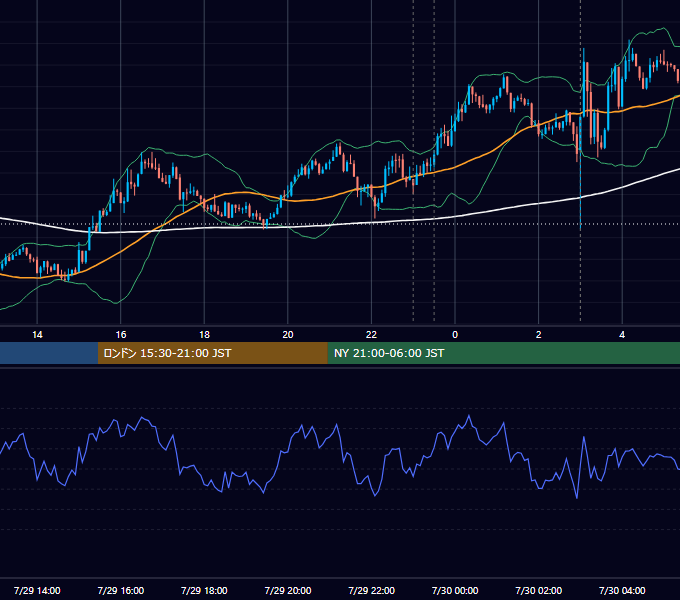Click the 7/30 04:00 timestamp label
The width and height of the screenshot is (680, 600).
(622, 590)
